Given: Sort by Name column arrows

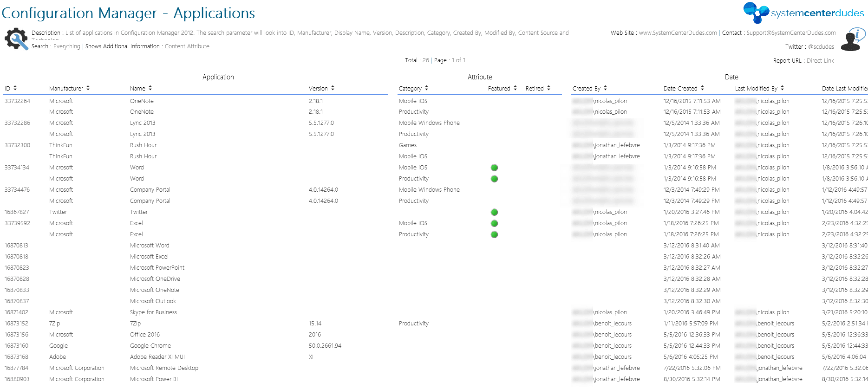Looking at the screenshot, I should click(x=150, y=88).
